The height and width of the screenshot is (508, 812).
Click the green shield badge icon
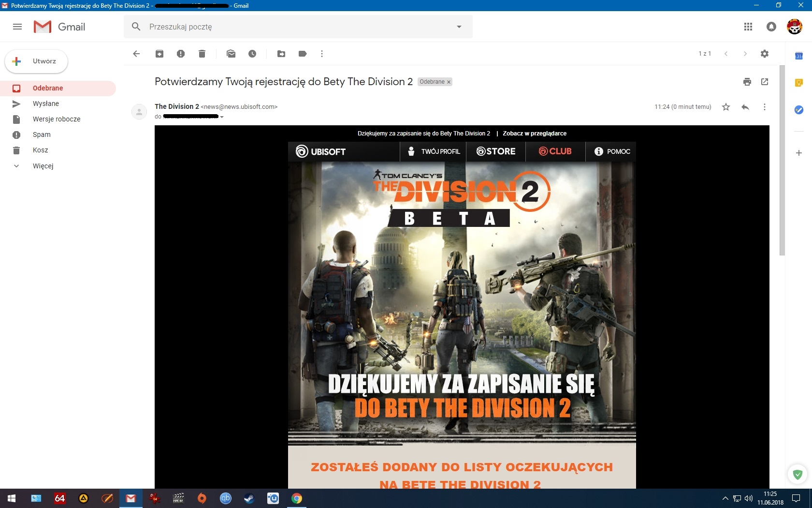click(797, 475)
